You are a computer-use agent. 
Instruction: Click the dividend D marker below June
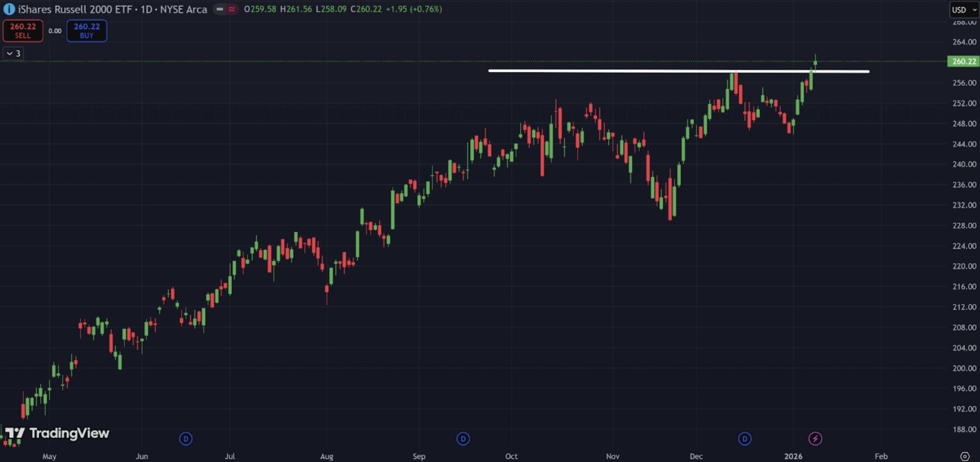[186, 438]
